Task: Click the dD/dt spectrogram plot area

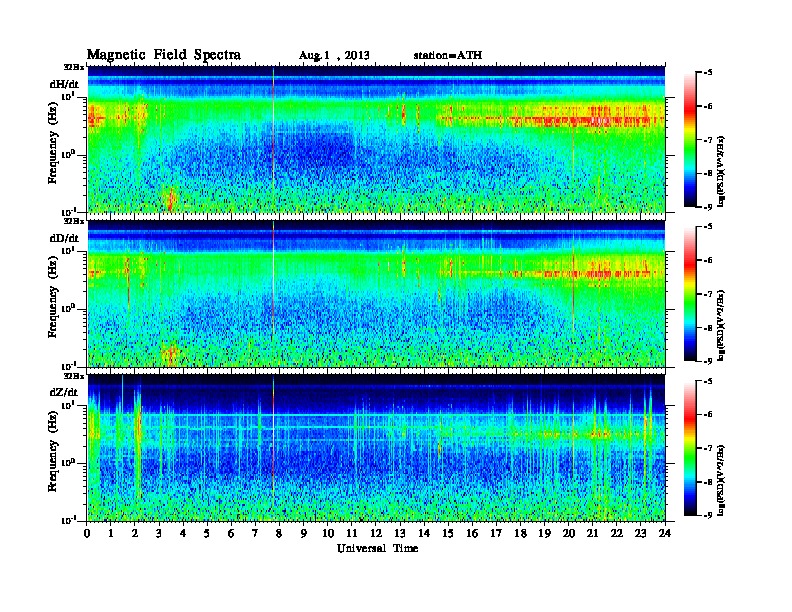Action: click(376, 293)
